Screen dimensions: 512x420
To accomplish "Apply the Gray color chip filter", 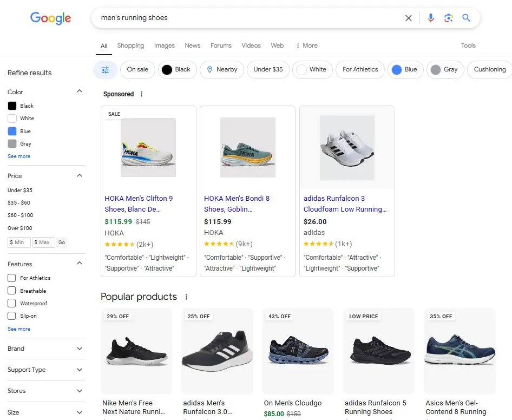I will 445,70.
